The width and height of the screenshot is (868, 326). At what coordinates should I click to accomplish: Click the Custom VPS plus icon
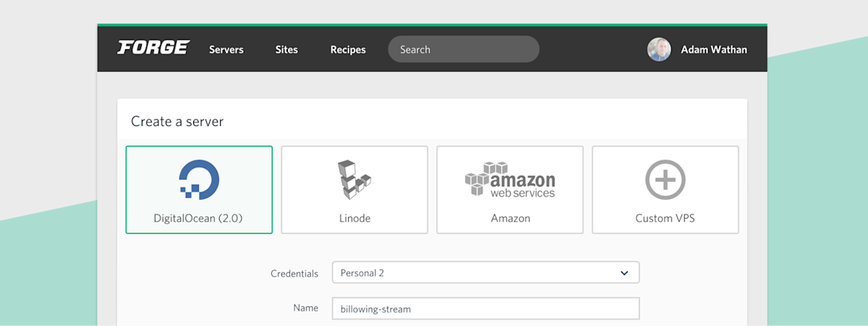[665, 179]
